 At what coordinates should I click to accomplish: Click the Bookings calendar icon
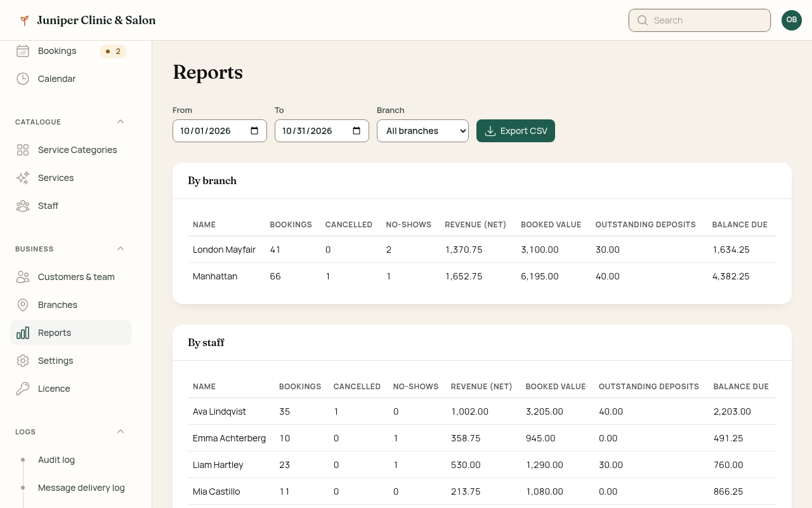click(x=23, y=51)
